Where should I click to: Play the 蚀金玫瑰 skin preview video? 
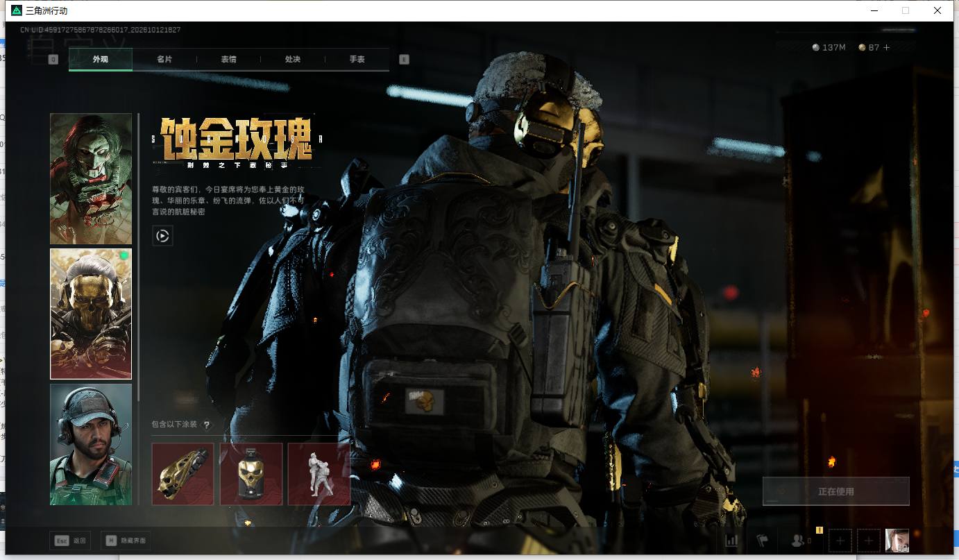(x=162, y=236)
